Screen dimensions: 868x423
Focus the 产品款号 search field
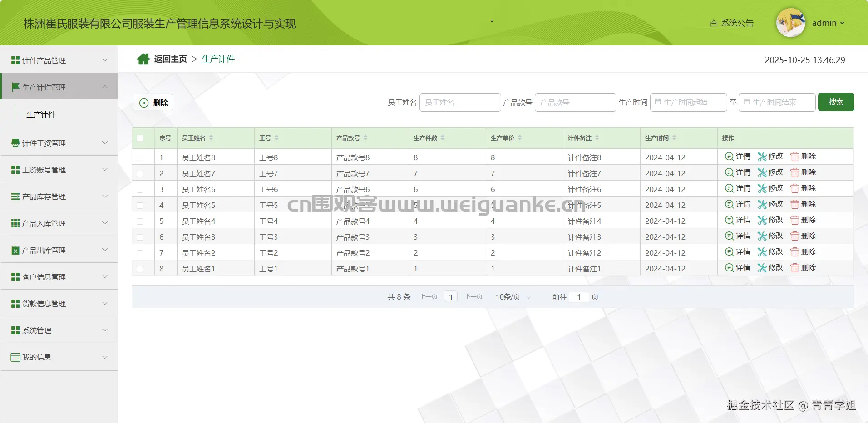click(576, 102)
